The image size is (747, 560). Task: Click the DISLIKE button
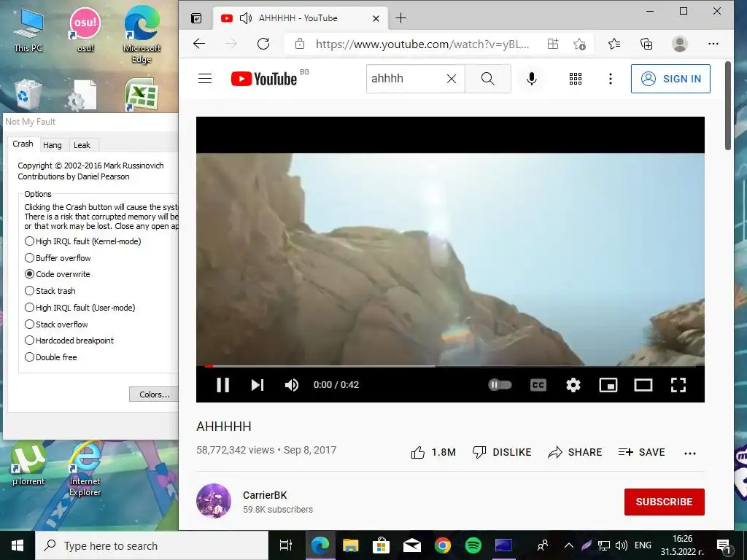pos(502,452)
